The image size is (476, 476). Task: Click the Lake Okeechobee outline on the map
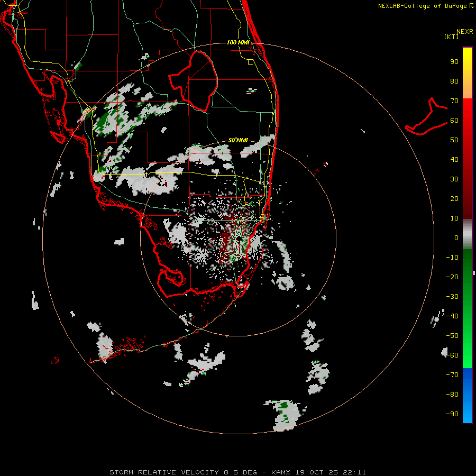coord(194,81)
